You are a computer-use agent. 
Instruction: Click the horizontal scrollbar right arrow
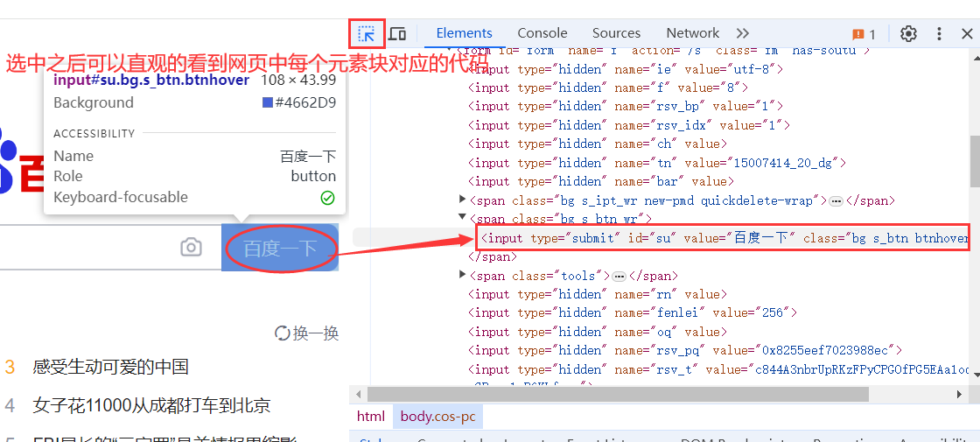(x=960, y=394)
